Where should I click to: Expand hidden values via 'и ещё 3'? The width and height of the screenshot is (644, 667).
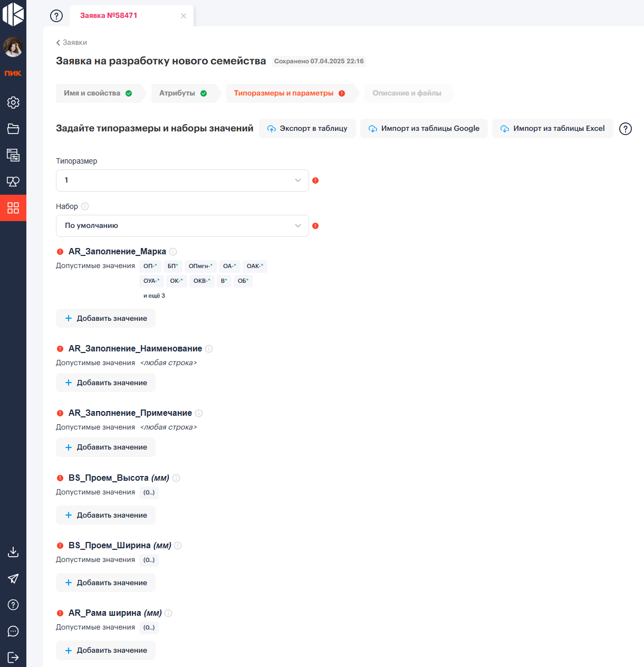pos(154,296)
